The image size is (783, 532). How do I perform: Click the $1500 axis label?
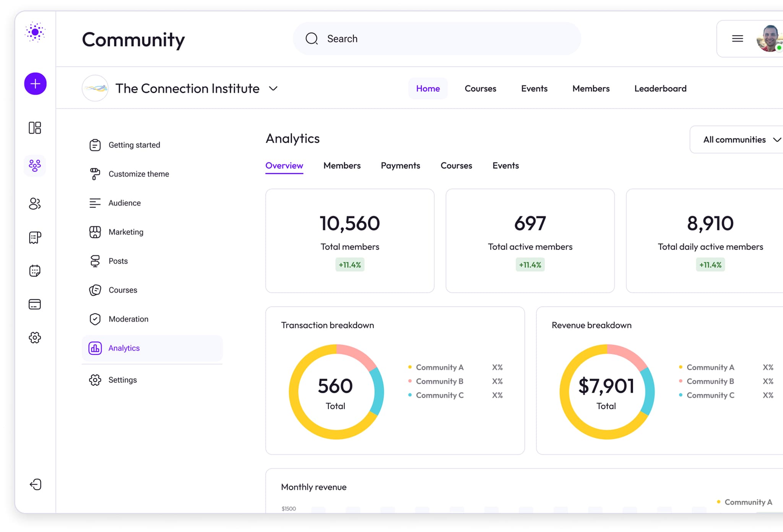(x=289, y=509)
